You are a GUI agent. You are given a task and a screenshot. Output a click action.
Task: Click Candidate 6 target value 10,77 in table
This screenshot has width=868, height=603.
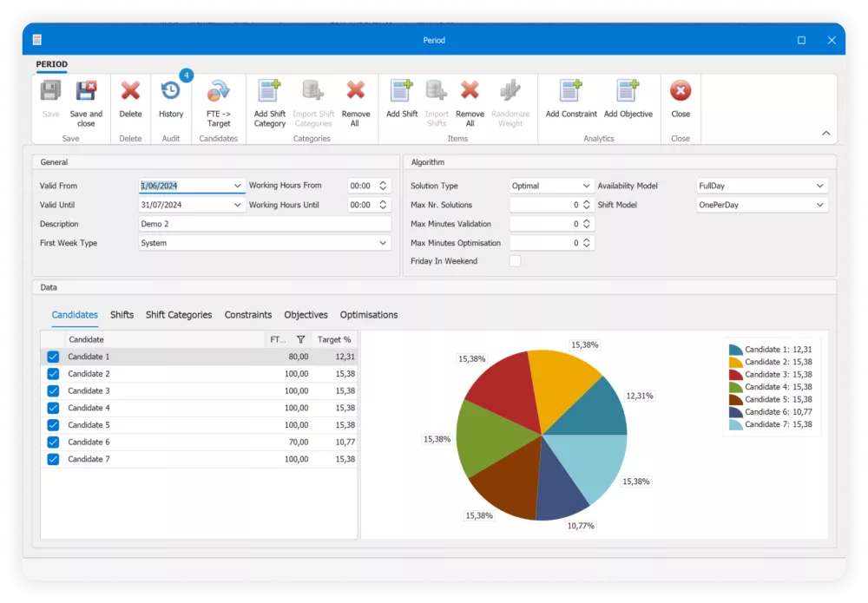point(345,442)
